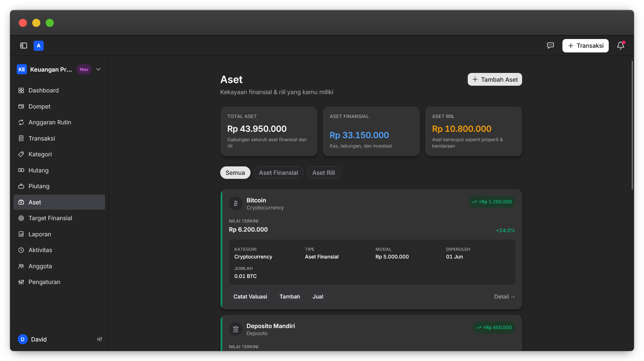
Task: Click the +24.0% return text
Action: tap(505, 231)
